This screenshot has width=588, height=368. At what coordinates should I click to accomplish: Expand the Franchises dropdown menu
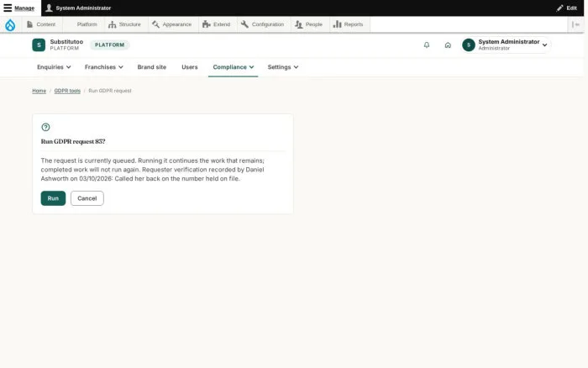point(104,67)
